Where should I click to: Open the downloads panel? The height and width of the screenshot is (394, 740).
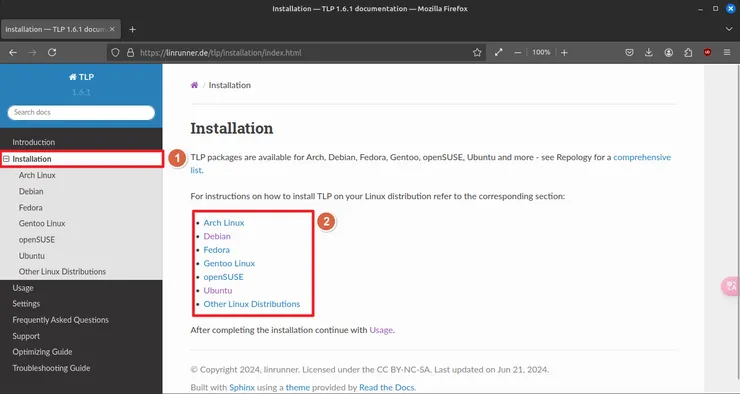649,52
